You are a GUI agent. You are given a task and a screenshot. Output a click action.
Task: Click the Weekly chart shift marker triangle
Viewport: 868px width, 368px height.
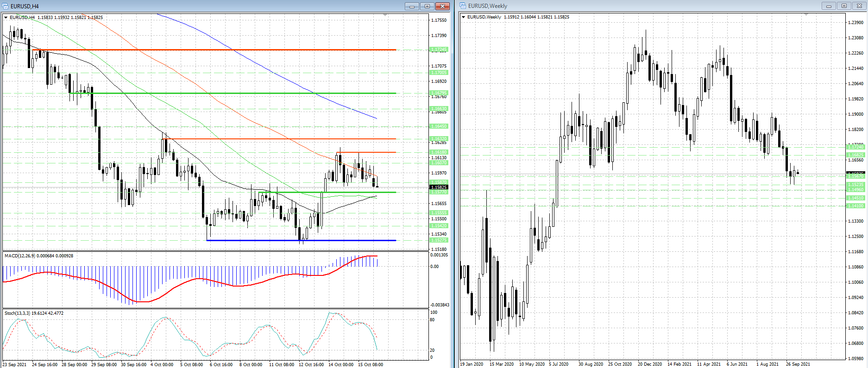click(806, 15)
